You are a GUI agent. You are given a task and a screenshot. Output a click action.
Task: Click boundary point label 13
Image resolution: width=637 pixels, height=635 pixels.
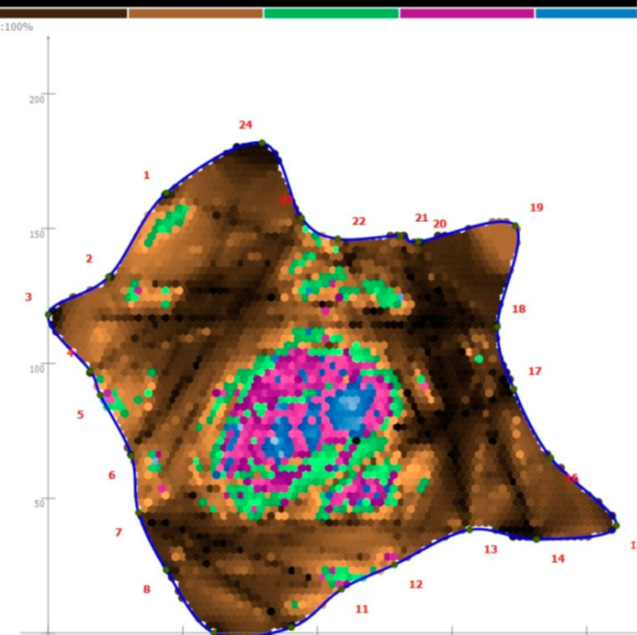tap(490, 550)
